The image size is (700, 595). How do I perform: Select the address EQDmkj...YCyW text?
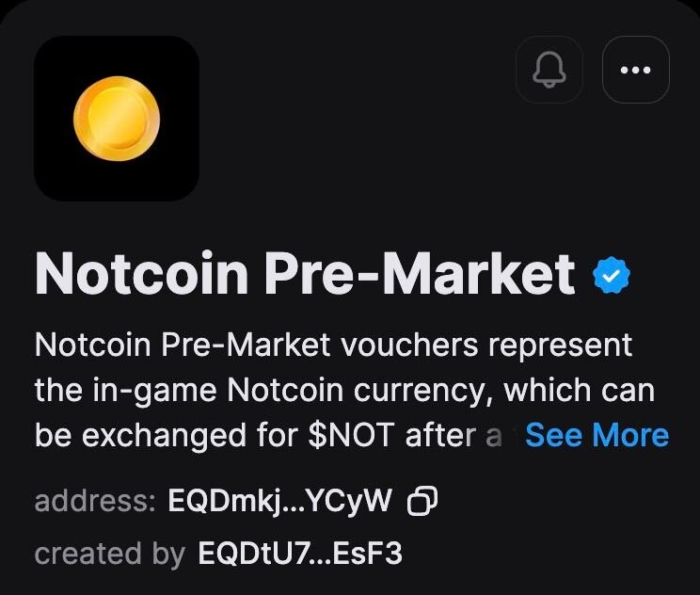click(280, 501)
